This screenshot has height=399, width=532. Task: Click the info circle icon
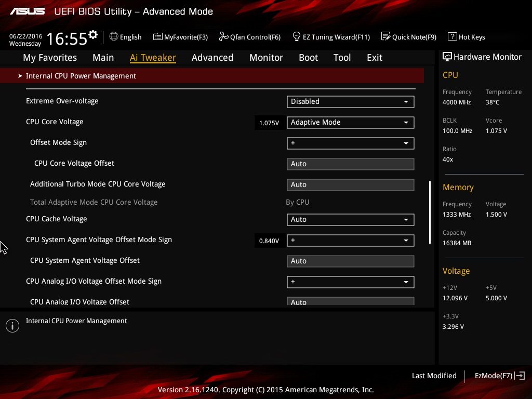point(12,326)
